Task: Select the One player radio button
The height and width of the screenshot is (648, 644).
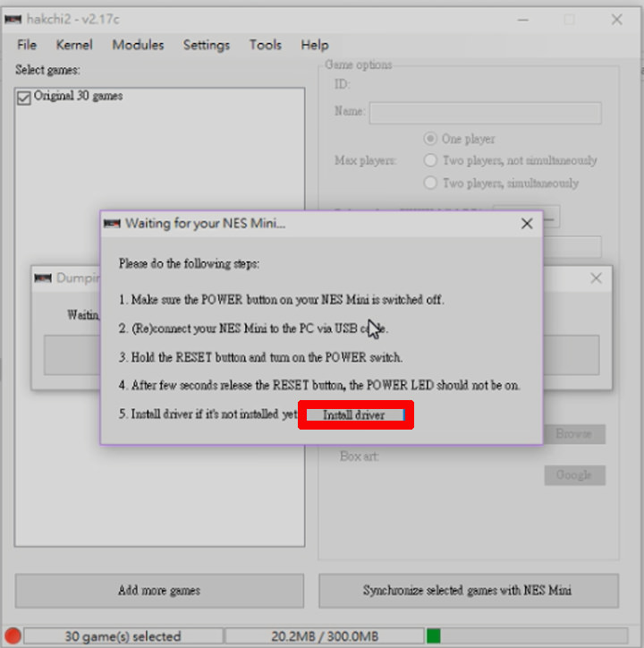Action: coord(430,139)
